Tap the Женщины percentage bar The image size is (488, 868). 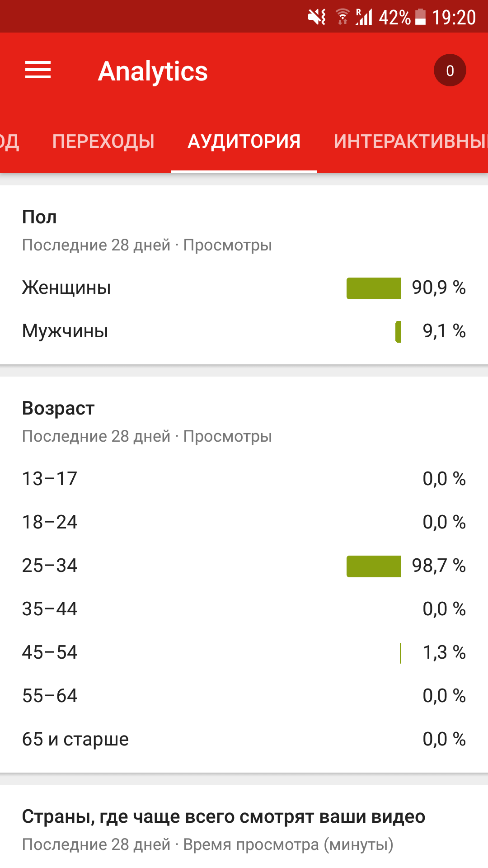point(374,288)
